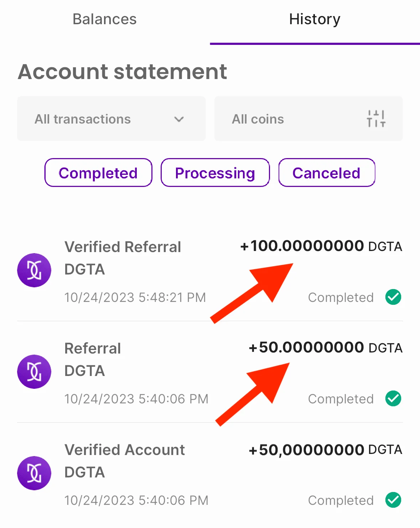Open the coin filter sliders icon
420x528 pixels.
tap(376, 119)
